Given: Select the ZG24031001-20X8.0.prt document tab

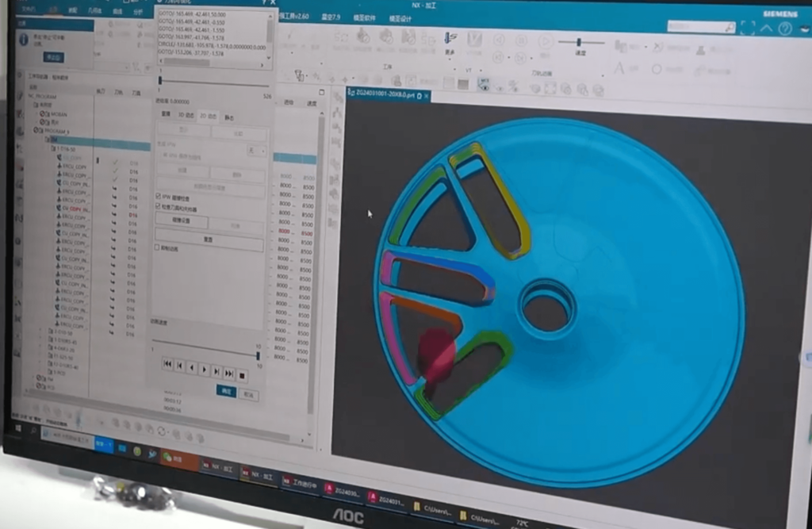Looking at the screenshot, I should 391,95.
